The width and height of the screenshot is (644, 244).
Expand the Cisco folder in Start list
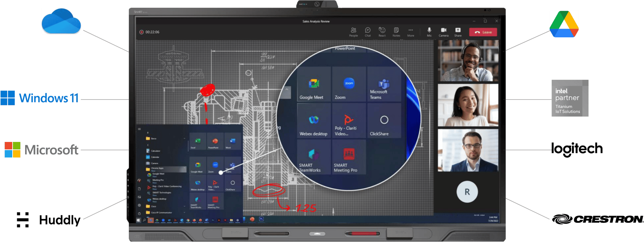click(166, 206)
